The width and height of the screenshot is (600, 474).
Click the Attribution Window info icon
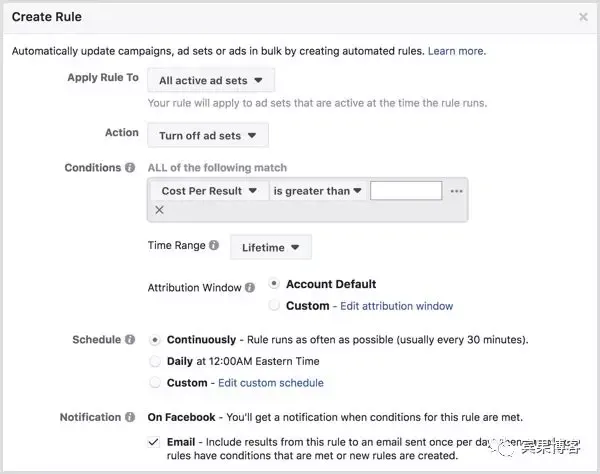click(250, 287)
